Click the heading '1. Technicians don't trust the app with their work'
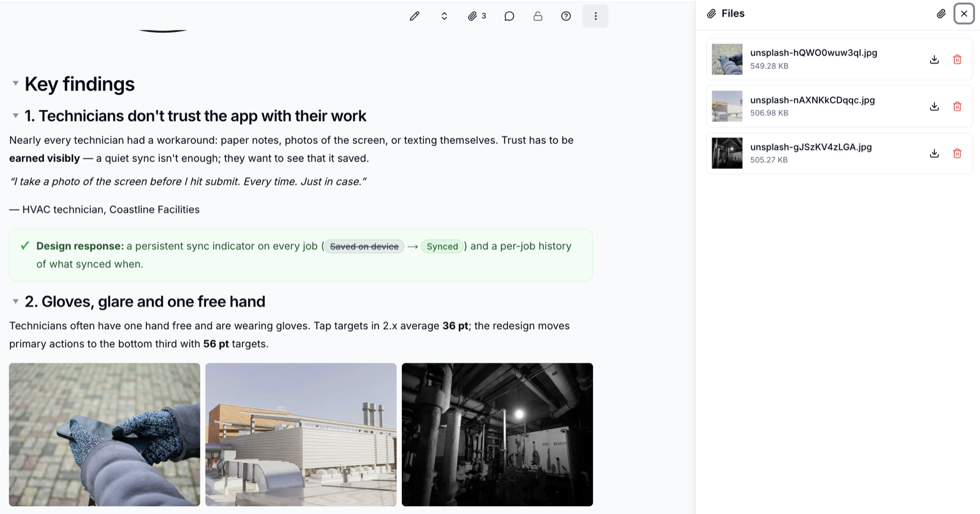 click(195, 116)
